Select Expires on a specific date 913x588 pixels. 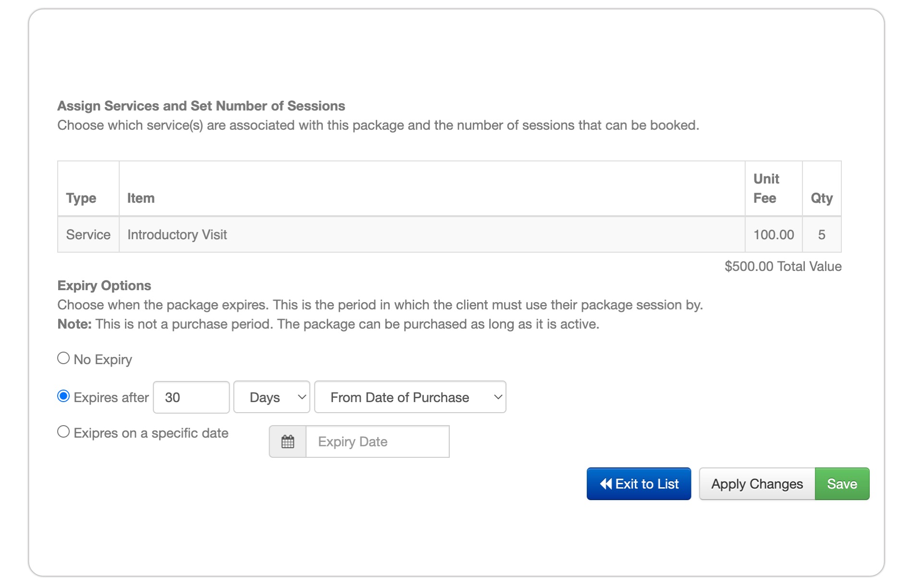[63, 432]
